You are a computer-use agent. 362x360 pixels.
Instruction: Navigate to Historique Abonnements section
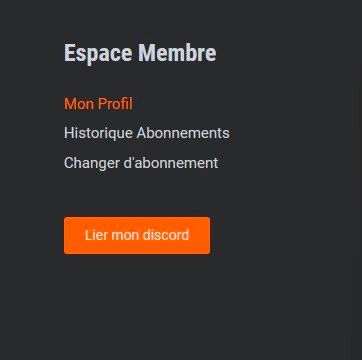click(x=147, y=133)
